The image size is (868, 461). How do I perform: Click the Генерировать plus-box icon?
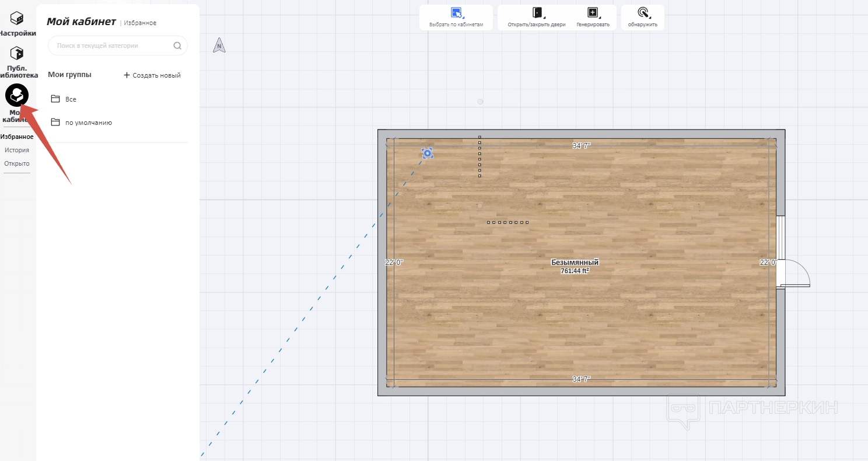tap(593, 13)
